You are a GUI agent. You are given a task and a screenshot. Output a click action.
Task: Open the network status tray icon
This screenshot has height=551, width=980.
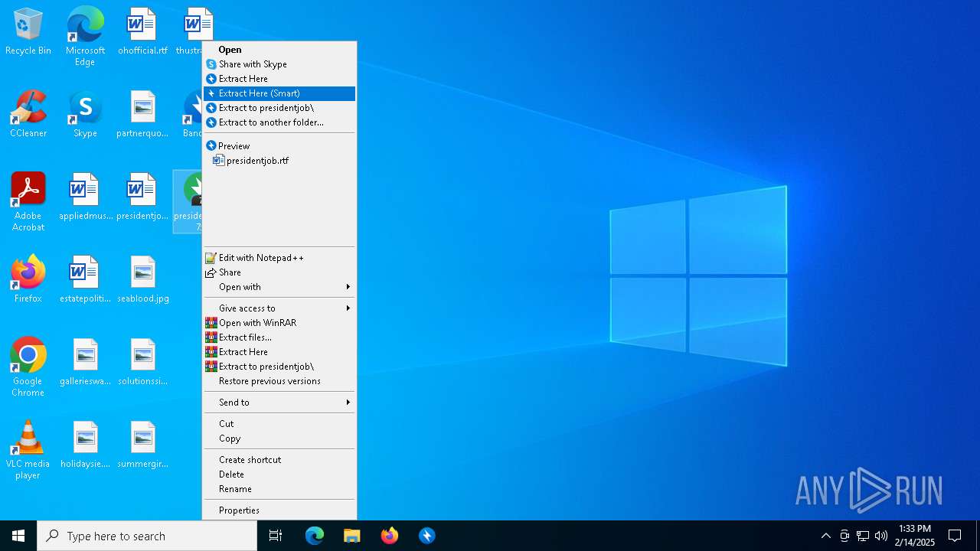click(863, 536)
